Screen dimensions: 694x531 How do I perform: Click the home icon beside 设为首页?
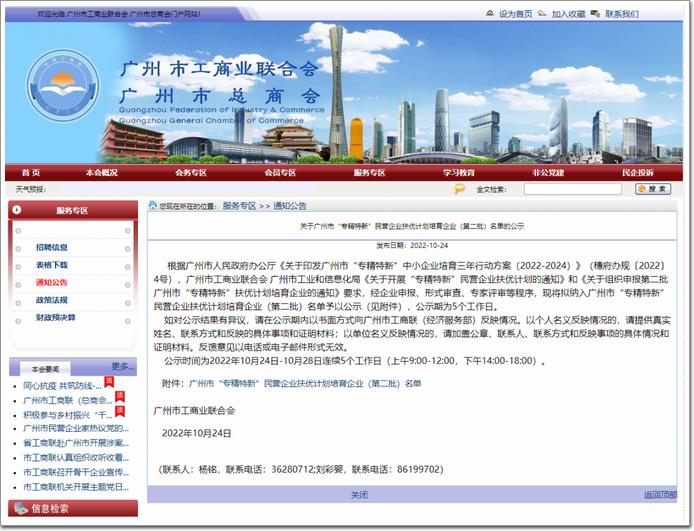click(x=489, y=14)
